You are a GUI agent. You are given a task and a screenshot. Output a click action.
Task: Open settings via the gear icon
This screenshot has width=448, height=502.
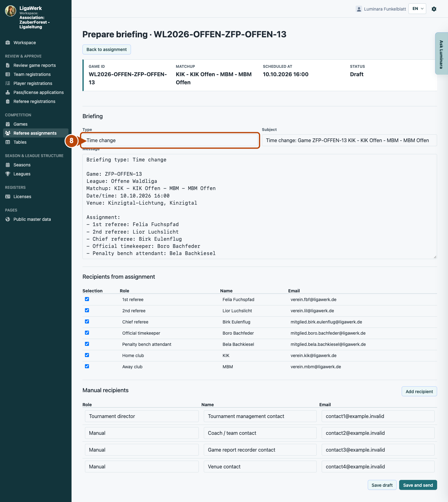(434, 9)
